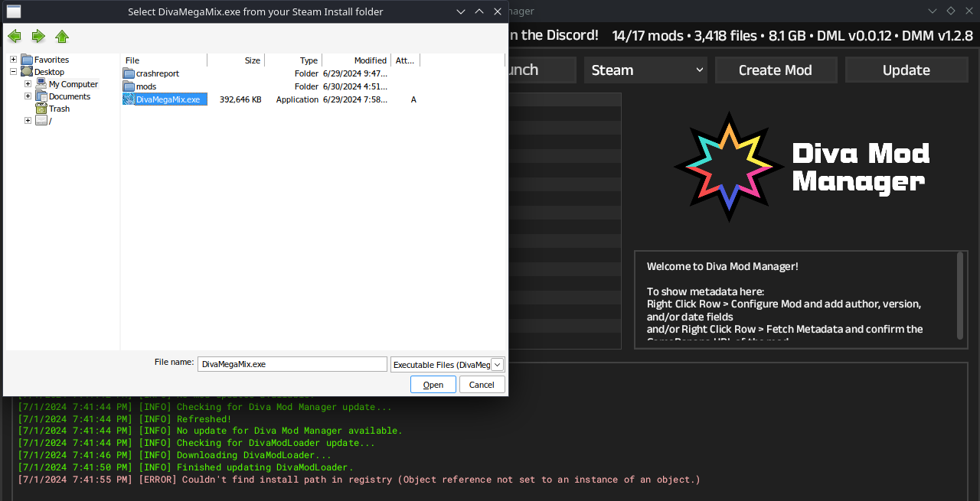
Task: Open the dialog window menu icon in the title bar
Action: click(x=14, y=11)
